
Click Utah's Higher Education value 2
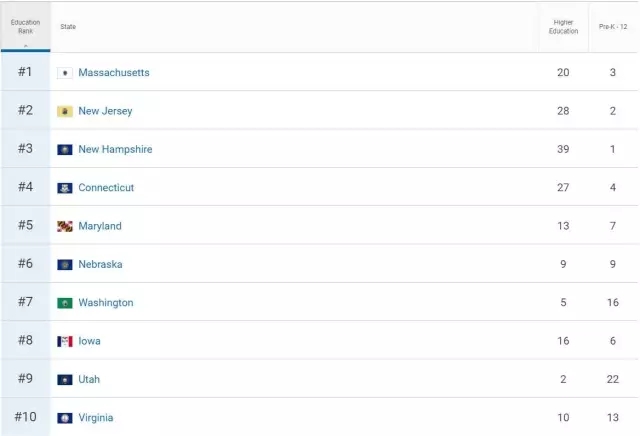pyautogui.click(x=563, y=380)
